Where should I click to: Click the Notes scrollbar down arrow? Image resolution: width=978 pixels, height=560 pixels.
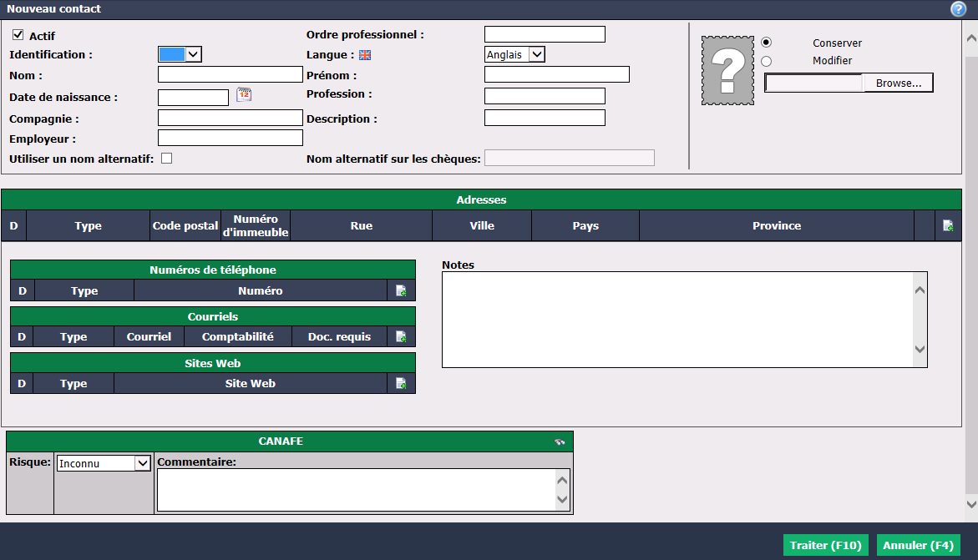click(x=920, y=349)
